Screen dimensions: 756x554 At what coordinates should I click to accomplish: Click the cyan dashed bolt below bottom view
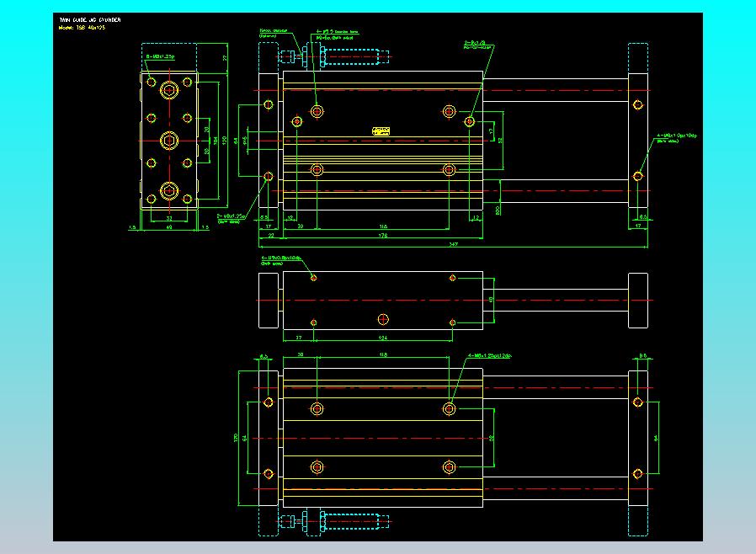tap(354, 523)
